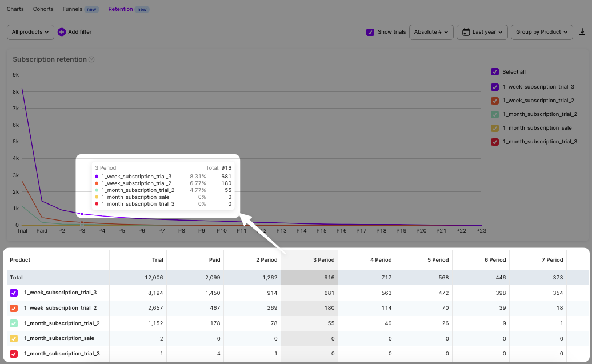
Task: Click the 373 cell in 7 Period
Action: coord(558,278)
